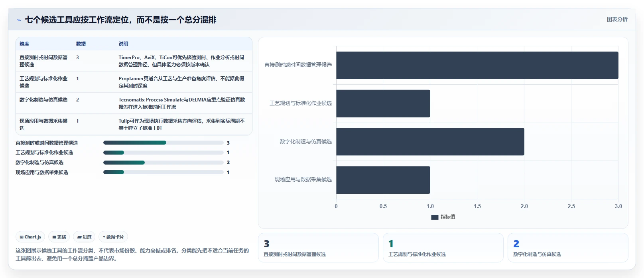Click the 直接测时或时间数据管理候选 progress bar
The width and height of the screenshot is (644, 278).
pos(163,143)
